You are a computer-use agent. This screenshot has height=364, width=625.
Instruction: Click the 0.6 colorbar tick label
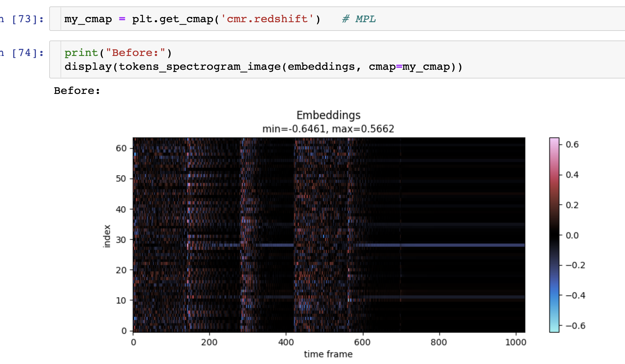(x=572, y=144)
